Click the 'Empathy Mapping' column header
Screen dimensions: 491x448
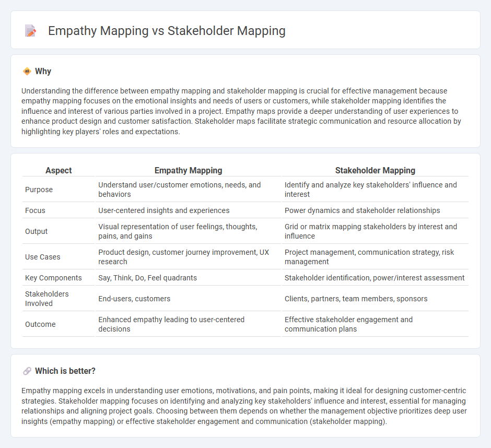[x=188, y=170]
